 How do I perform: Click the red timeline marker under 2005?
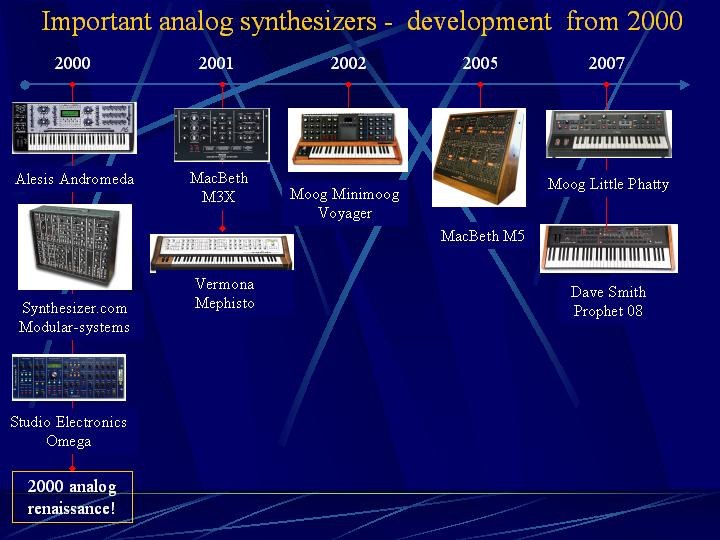point(480,85)
